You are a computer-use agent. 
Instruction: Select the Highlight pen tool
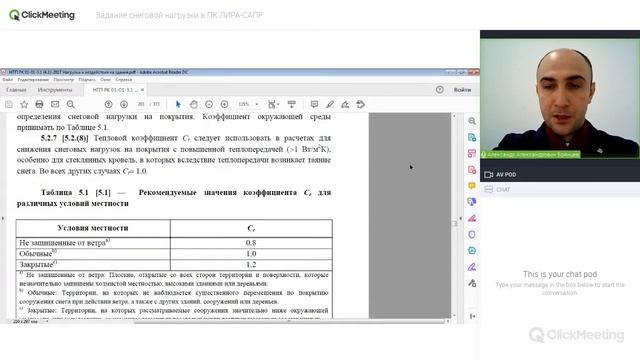click(330, 104)
